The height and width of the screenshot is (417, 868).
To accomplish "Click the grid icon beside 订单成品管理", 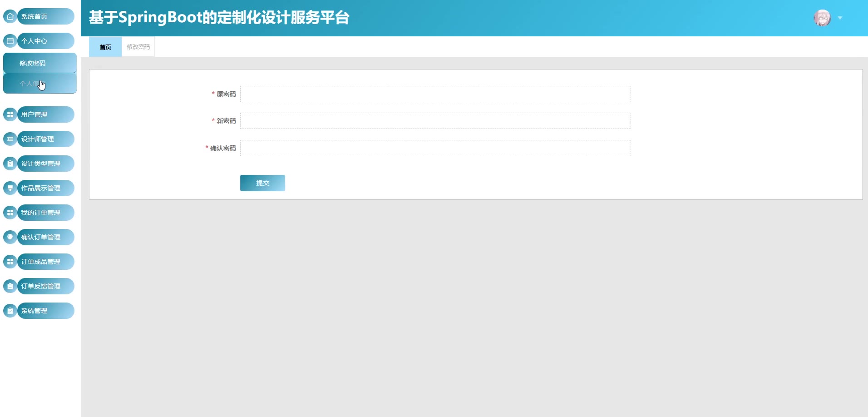I will (10, 262).
